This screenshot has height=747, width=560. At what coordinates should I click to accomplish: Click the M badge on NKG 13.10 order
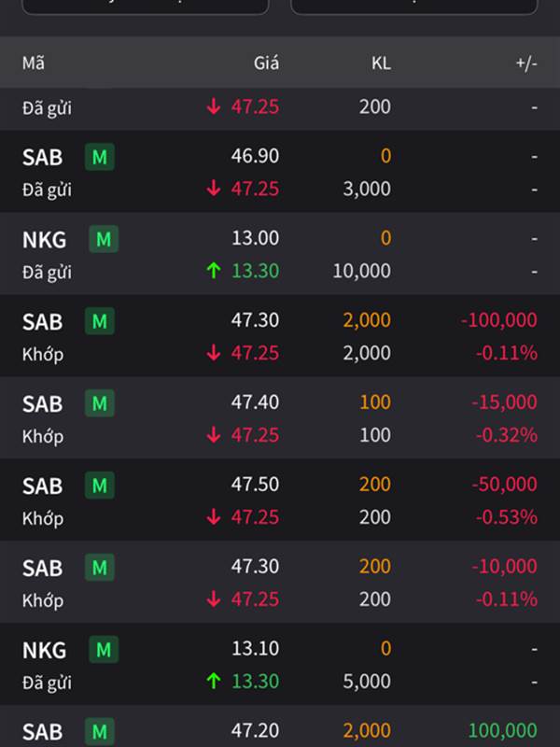point(104,649)
